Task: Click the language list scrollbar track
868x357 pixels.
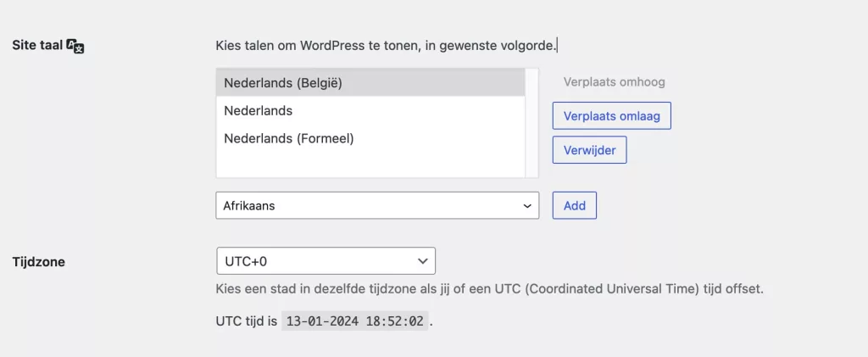Action: [x=532, y=123]
